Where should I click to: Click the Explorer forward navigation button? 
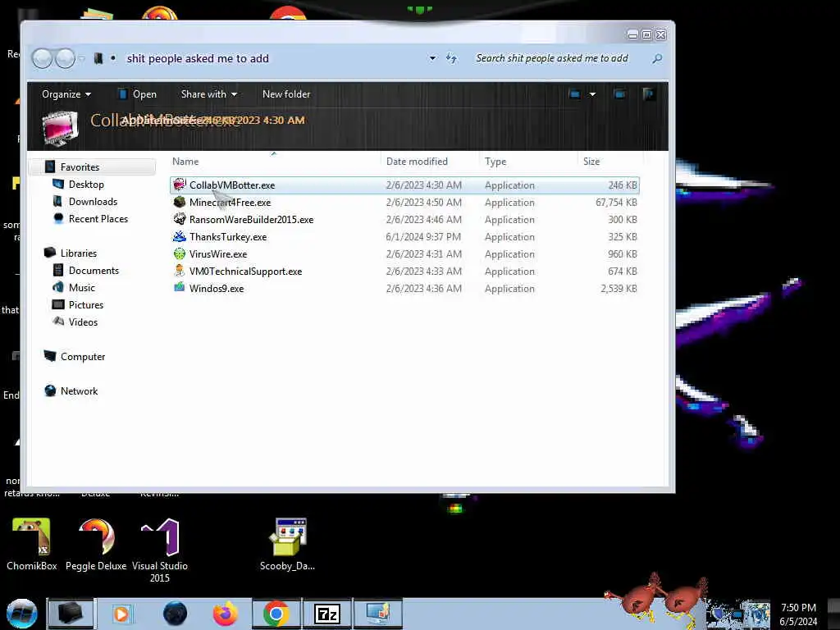(x=66, y=58)
